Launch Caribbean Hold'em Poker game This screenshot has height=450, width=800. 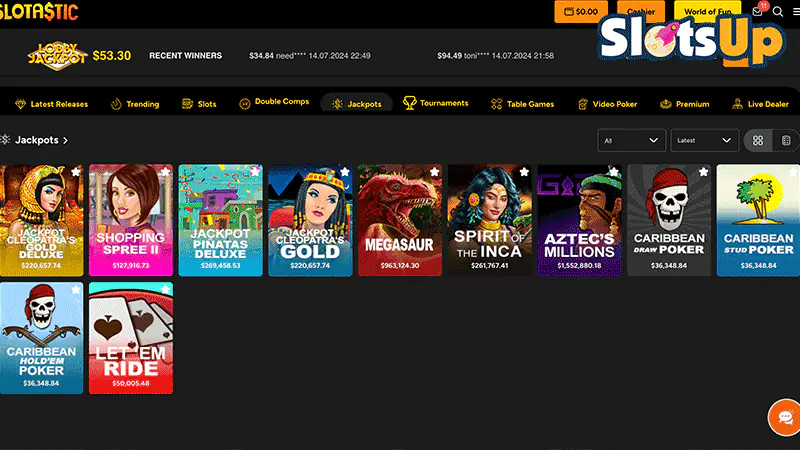pyautogui.click(x=41, y=338)
